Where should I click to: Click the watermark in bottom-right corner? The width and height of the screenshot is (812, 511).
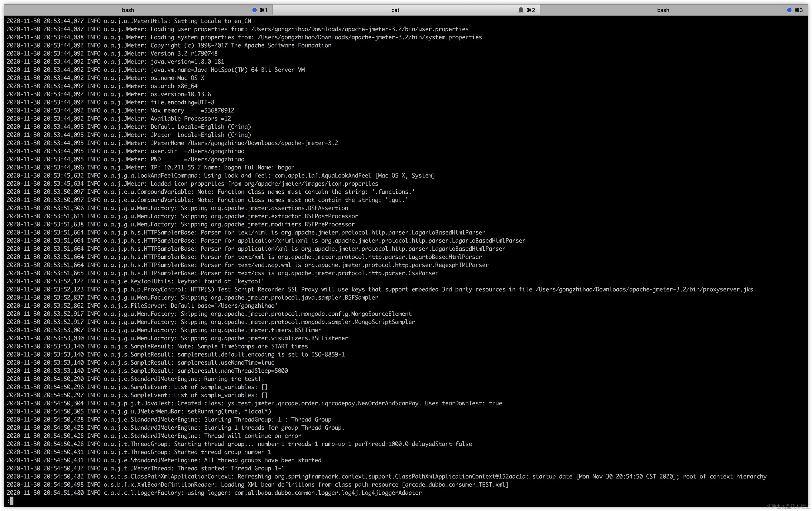pos(788,506)
